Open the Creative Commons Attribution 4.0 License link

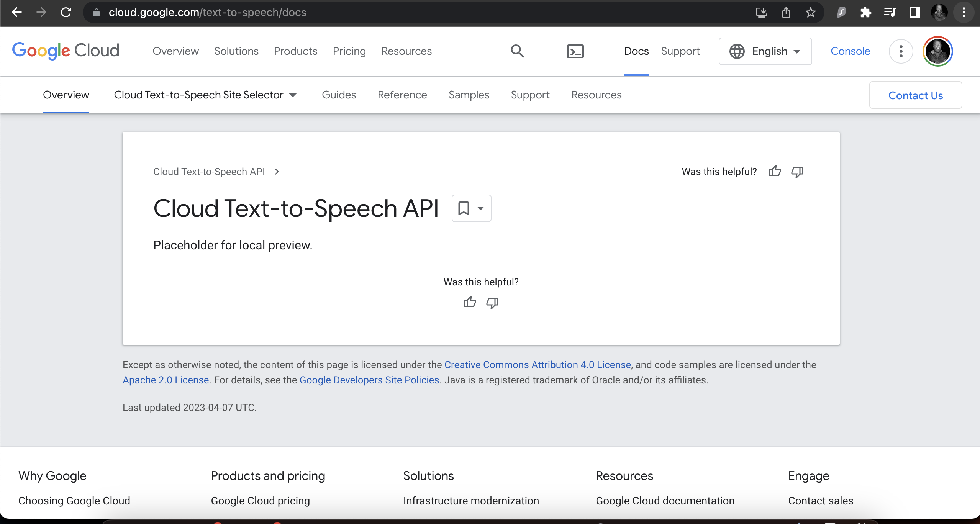pos(537,365)
